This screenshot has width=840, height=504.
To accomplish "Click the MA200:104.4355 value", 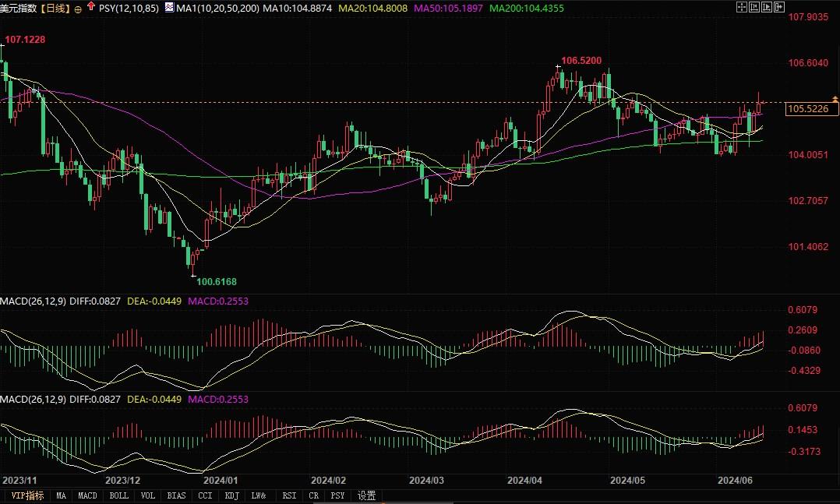I will 527,8.
